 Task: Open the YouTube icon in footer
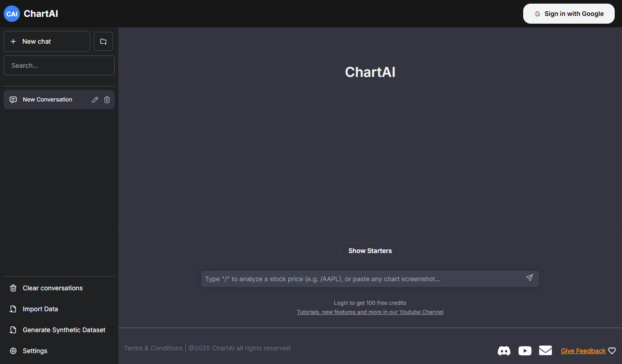[x=525, y=351]
